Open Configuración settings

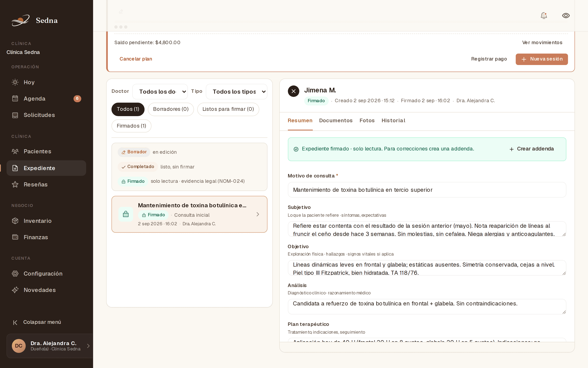coord(46,274)
